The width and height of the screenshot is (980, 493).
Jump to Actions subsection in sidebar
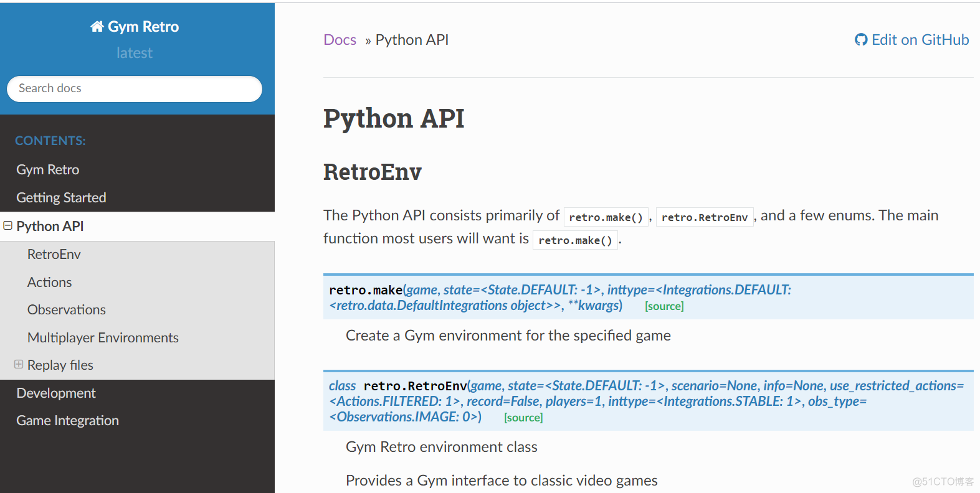tap(50, 282)
